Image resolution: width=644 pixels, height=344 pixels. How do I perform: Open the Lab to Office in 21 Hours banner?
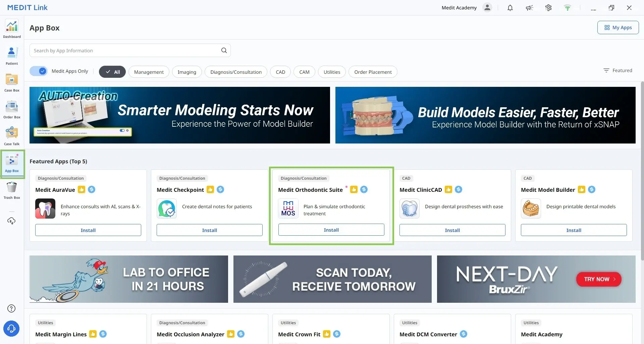tap(129, 279)
